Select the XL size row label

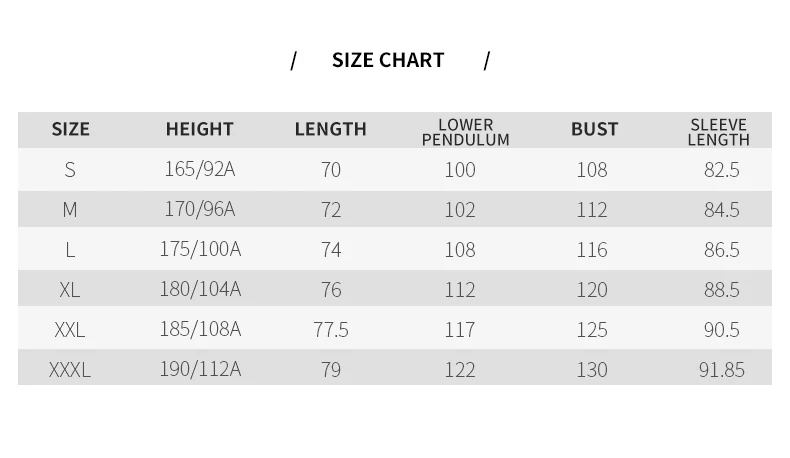(x=70, y=290)
